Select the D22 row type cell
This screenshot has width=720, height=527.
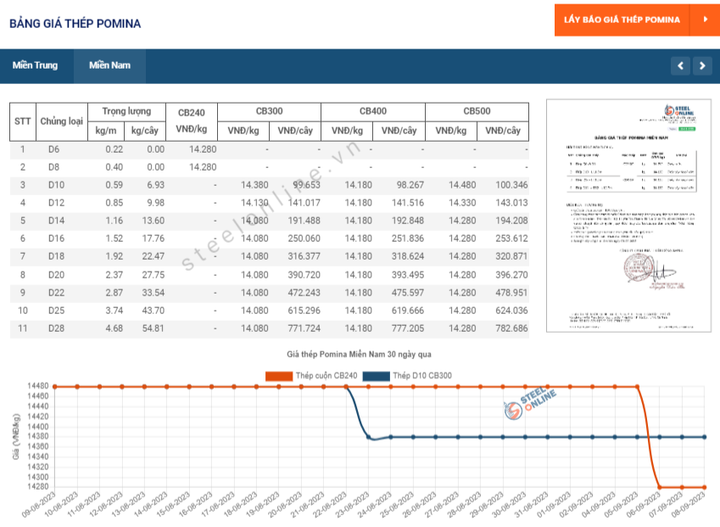coord(56,293)
